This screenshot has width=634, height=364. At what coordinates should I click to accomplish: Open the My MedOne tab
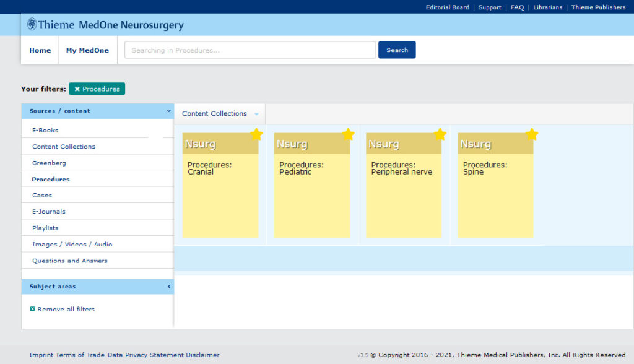(x=88, y=50)
